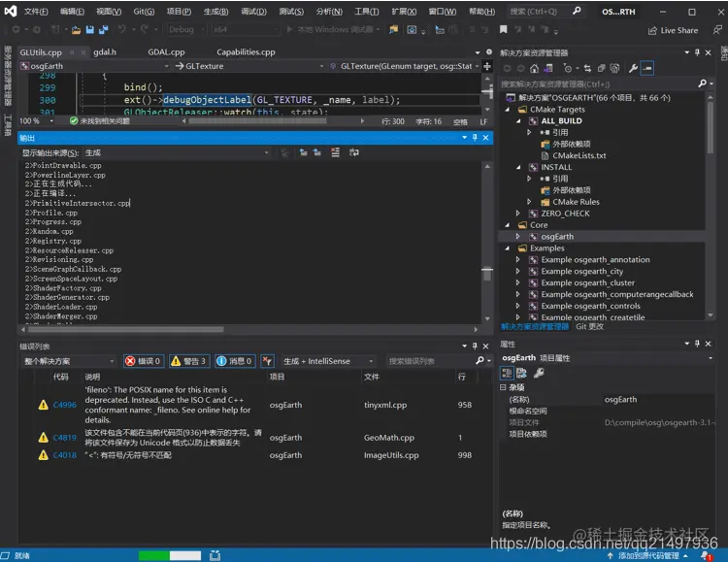Viewport: 728px width, 562px height.
Task: Click the Property Pages wrench icon in Properties
Action: (539, 373)
